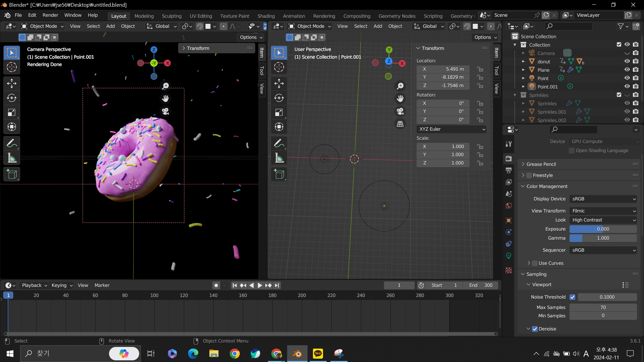Enable the Freestyle checkbox
Image resolution: width=644 pixels, height=362 pixels.
529,175
